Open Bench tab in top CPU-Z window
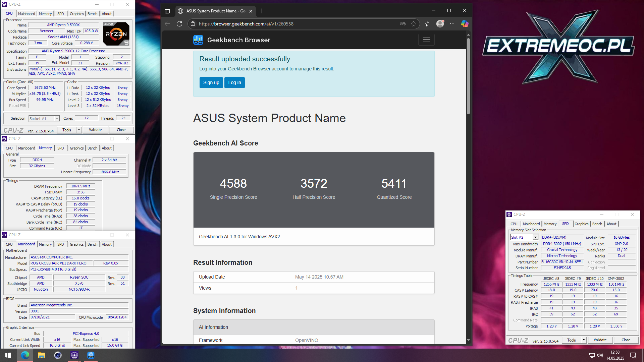This screenshot has width=644, height=362. [x=92, y=14]
